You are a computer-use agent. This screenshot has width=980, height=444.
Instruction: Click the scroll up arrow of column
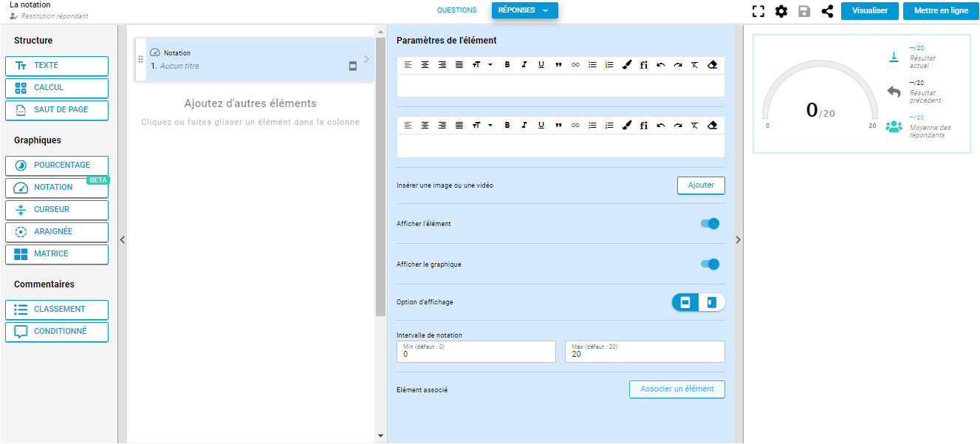(x=380, y=32)
